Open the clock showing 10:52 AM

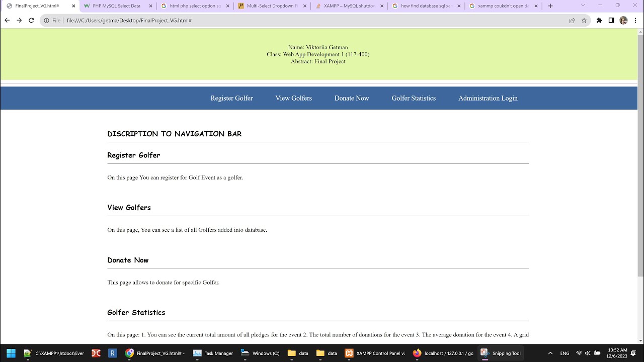pyautogui.click(x=617, y=353)
